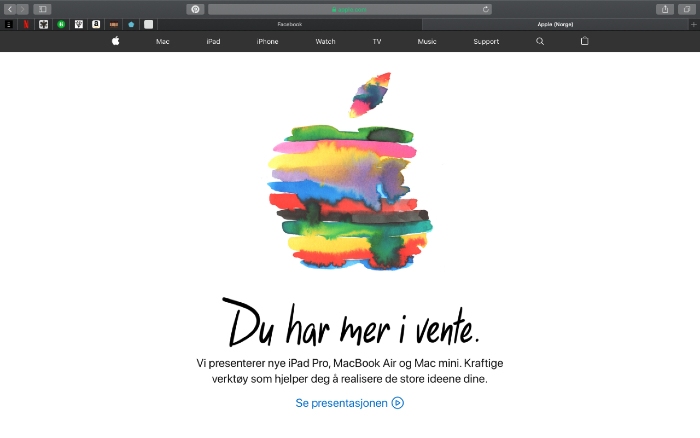Open the blank white pinned tab

coord(149,25)
